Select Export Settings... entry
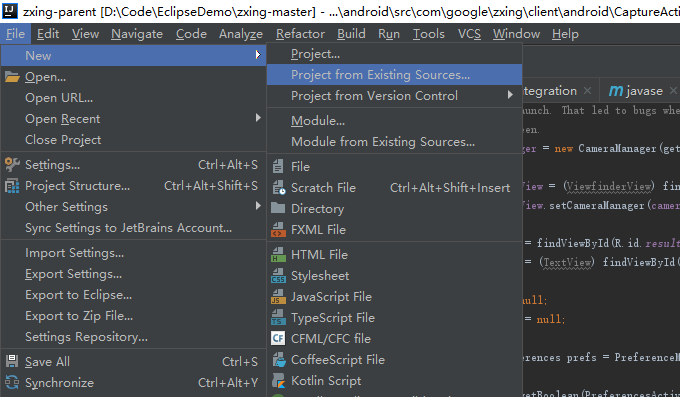This screenshot has height=397, width=680. point(134,274)
